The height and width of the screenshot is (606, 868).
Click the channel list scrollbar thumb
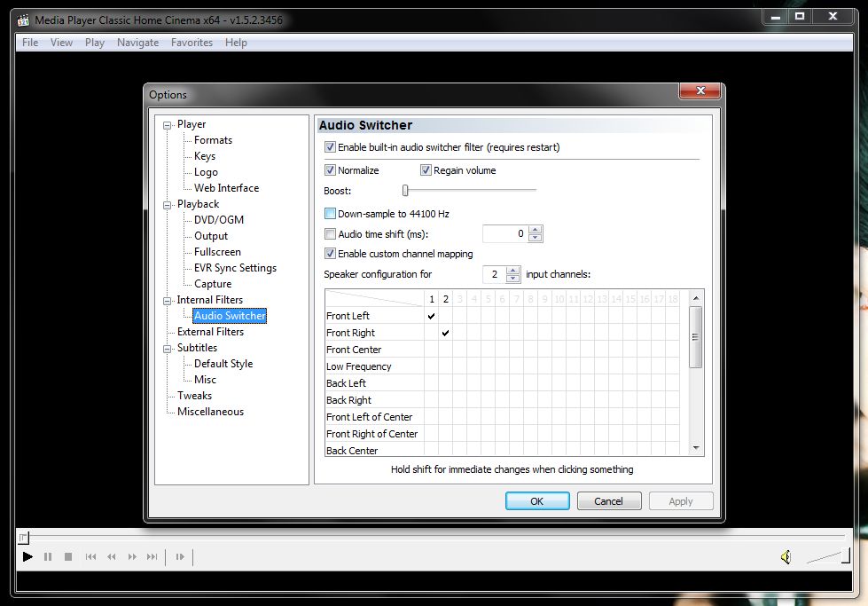coord(696,337)
